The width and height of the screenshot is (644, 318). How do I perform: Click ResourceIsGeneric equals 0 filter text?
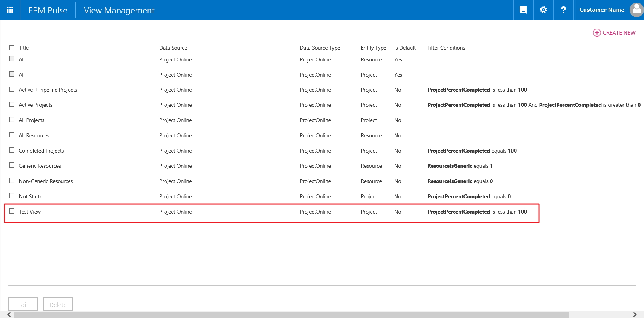[460, 181]
